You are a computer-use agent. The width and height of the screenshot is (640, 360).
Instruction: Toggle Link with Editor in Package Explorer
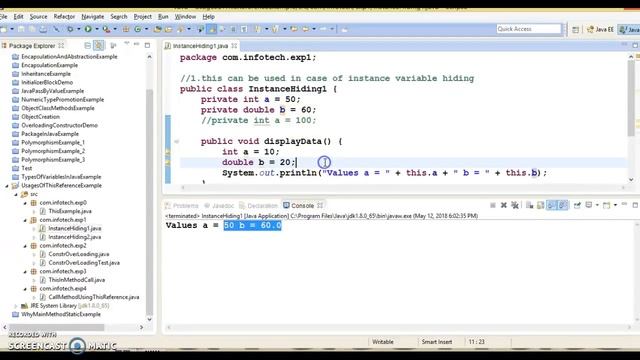click(98, 46)
